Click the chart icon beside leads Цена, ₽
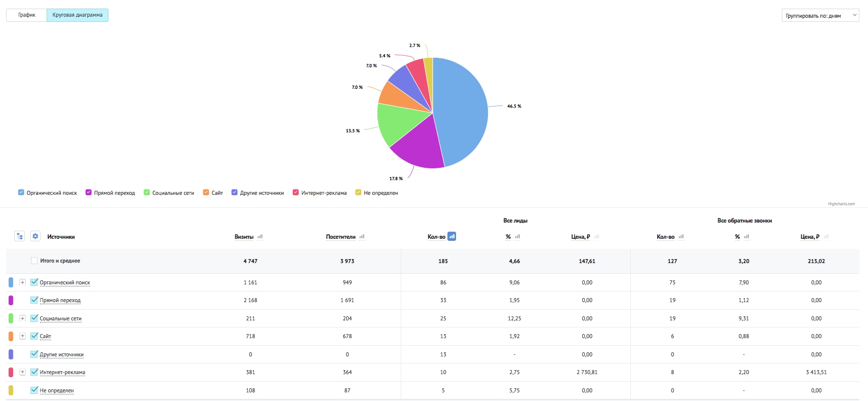This screenshot has height=401, width=868. (x=596, y=237)
